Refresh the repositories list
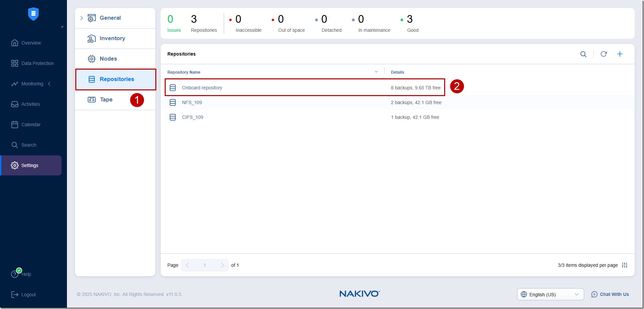Viewport: 644px width, 309px height. pyautogui.click(x=604, y=54)
